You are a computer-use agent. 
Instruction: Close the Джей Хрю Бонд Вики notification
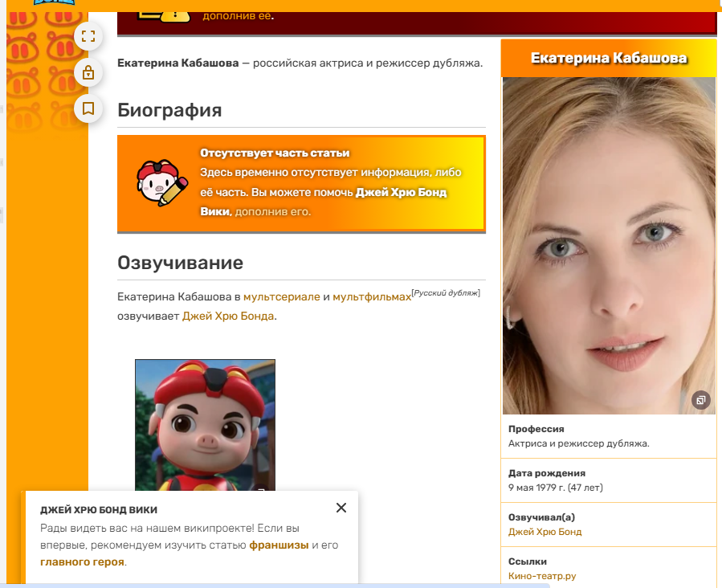click(341, 508)
